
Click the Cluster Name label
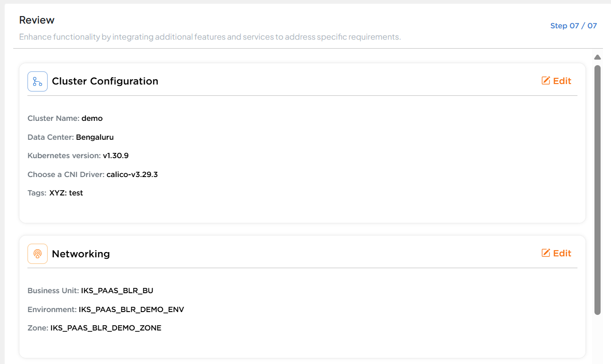[53, 118]
